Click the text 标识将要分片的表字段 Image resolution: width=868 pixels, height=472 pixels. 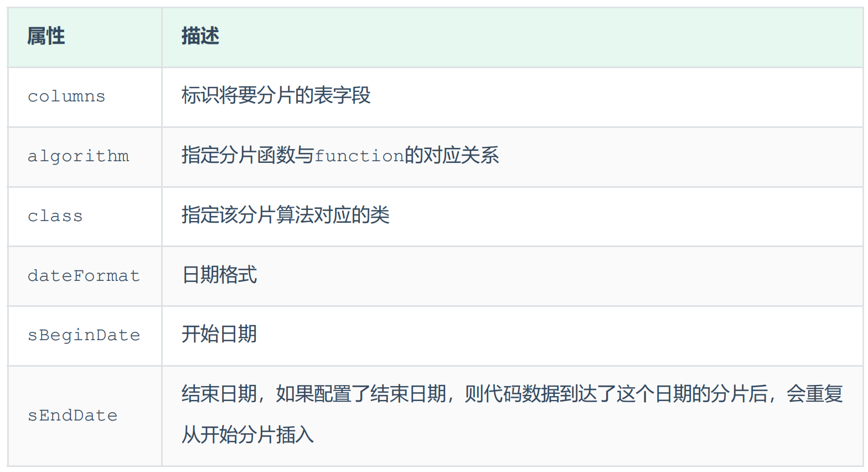pyautogui.click(x=276, y=95)
